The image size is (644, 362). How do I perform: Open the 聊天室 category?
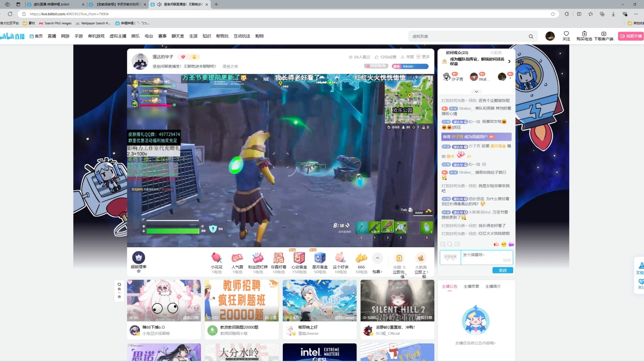click(x=178, y=36)
